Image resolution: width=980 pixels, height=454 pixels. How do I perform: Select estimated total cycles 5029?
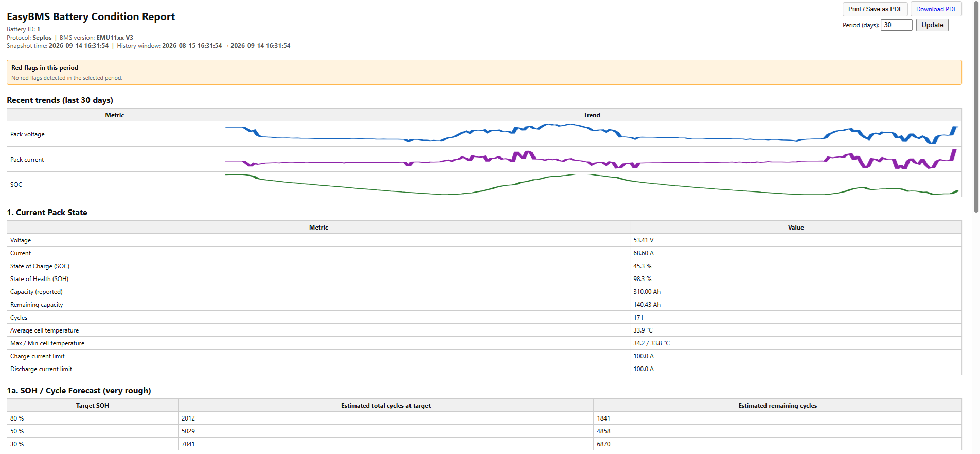coord(188,431)
